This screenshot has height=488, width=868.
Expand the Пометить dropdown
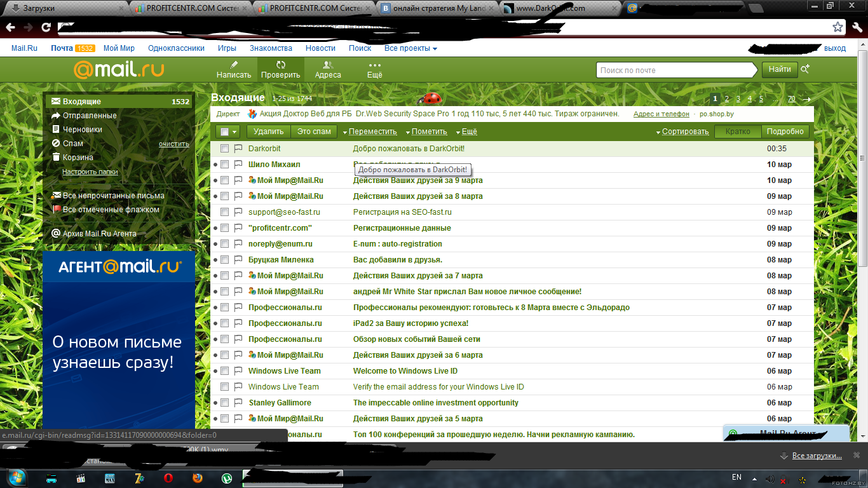point(426,132)
